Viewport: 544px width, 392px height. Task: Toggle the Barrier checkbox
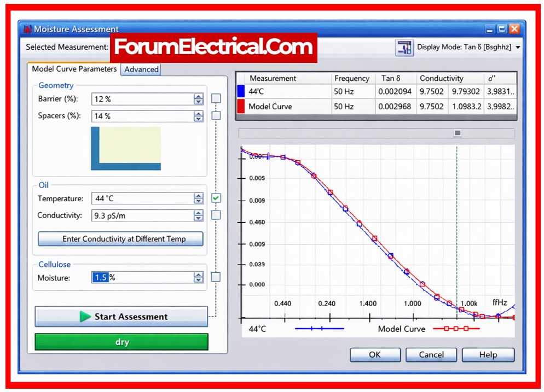[216, 99]
